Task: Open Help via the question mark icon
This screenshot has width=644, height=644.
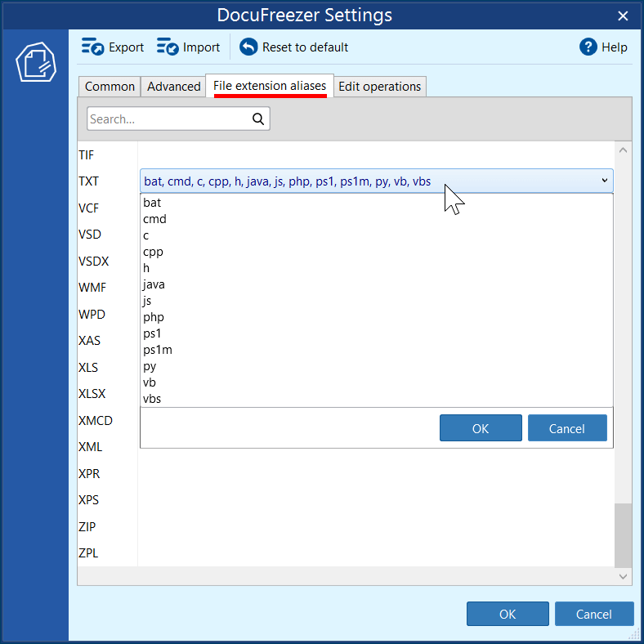Action: (588, 47)
